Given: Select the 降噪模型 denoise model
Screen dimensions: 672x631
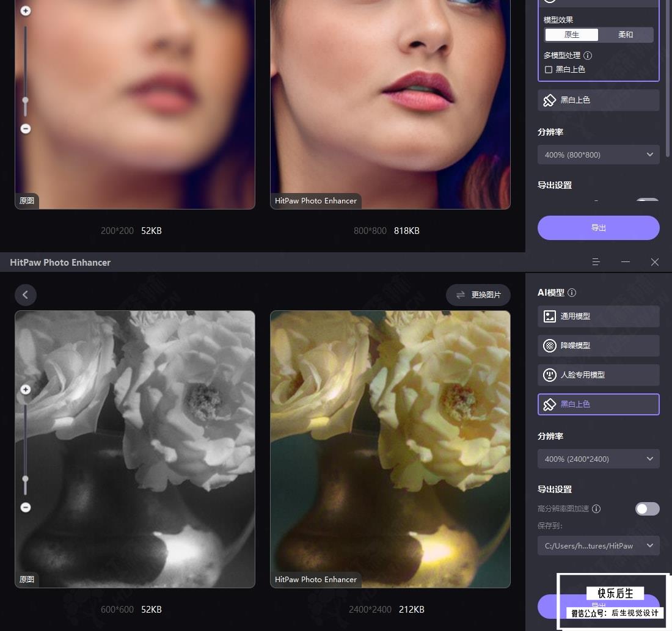Looking at the screenshot, I should click(598, 346).
